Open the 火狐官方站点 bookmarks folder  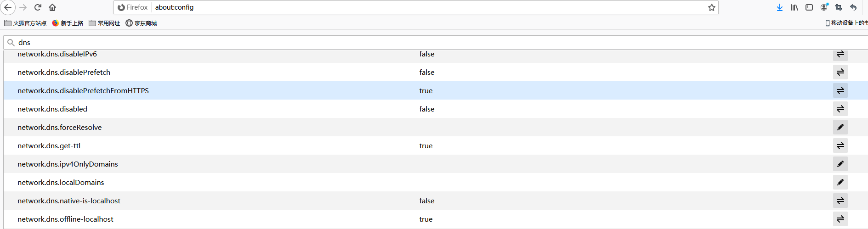click(25, 23)
